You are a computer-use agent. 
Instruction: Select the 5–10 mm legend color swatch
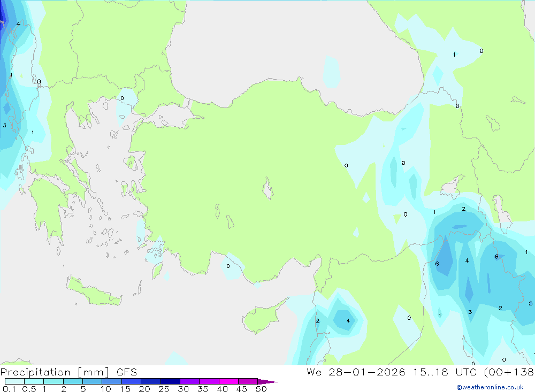(93, 381)
